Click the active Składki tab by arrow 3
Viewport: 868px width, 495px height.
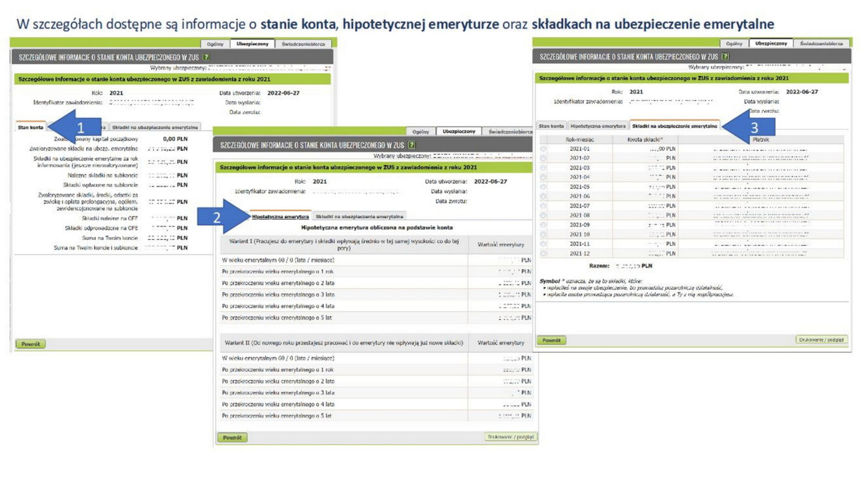675,126
